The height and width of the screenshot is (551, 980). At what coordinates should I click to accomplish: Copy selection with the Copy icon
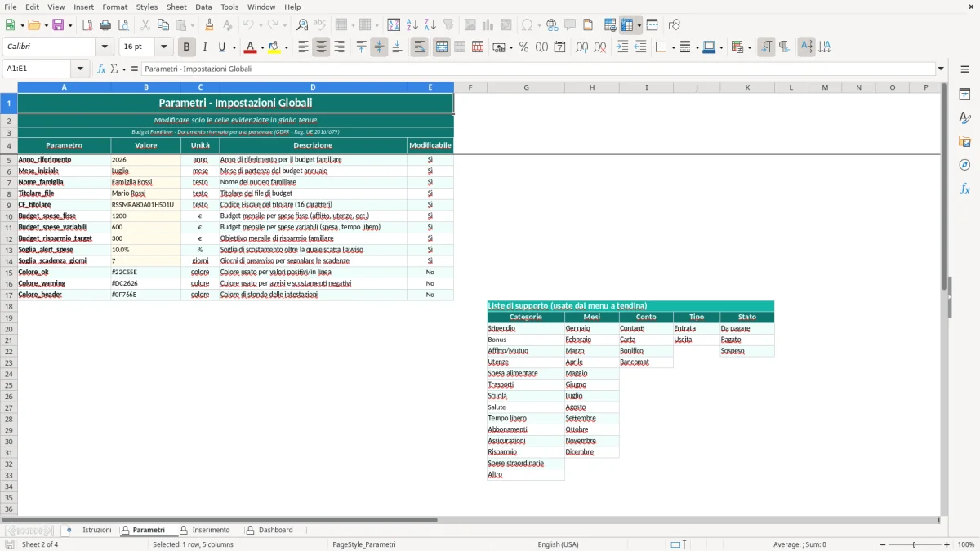coord(163,25)
